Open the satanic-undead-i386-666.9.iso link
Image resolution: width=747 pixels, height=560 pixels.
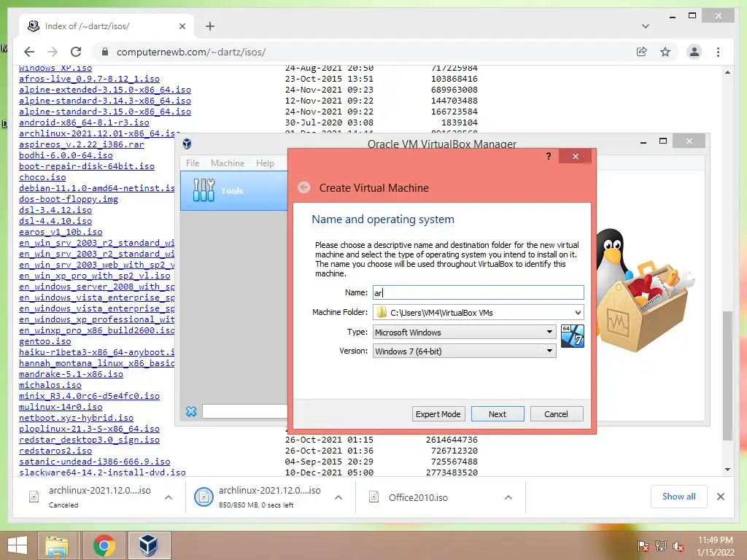[94, 462]
